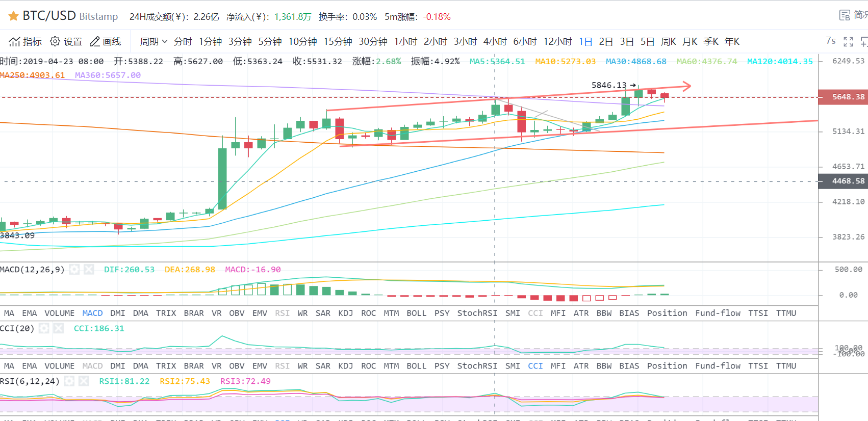Expand the 周期 period dropdown
This screenshot has width=868, height=421.
pos(154,41)
